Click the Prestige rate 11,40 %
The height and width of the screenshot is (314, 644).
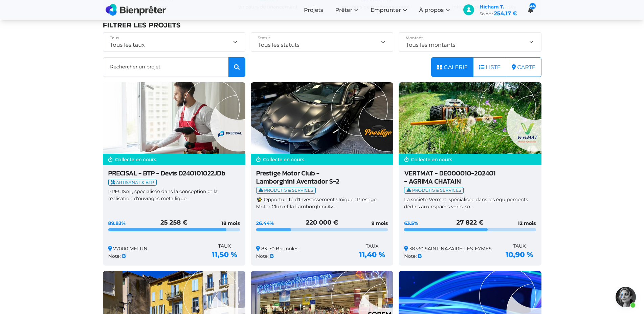point(372,255)
